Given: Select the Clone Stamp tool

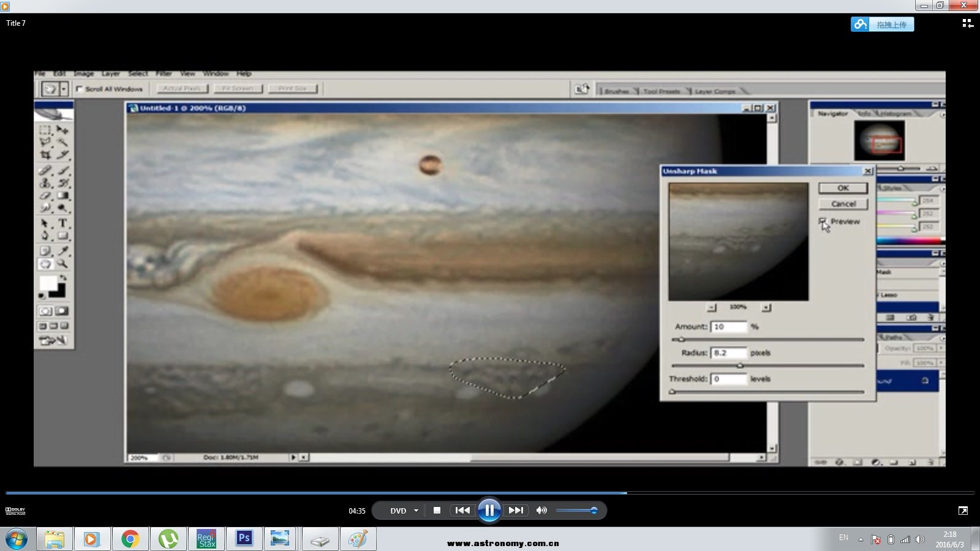Looking at the screenshot, I should [45, 182].
